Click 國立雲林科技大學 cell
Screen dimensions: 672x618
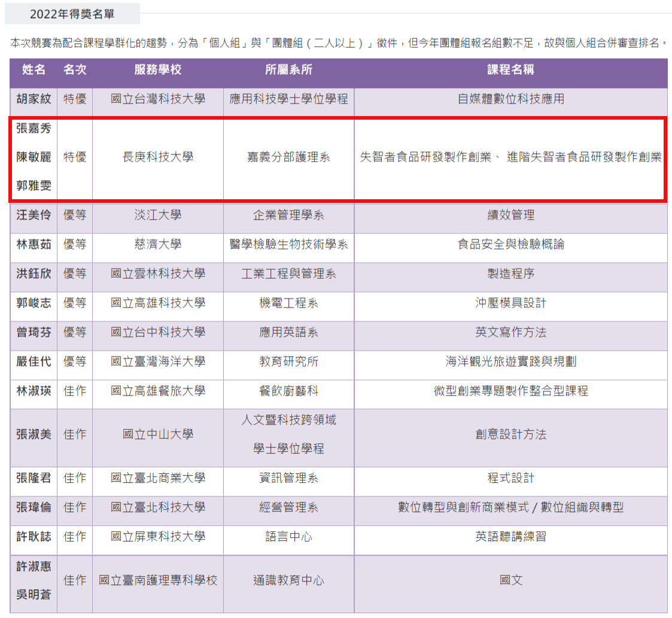158,273
